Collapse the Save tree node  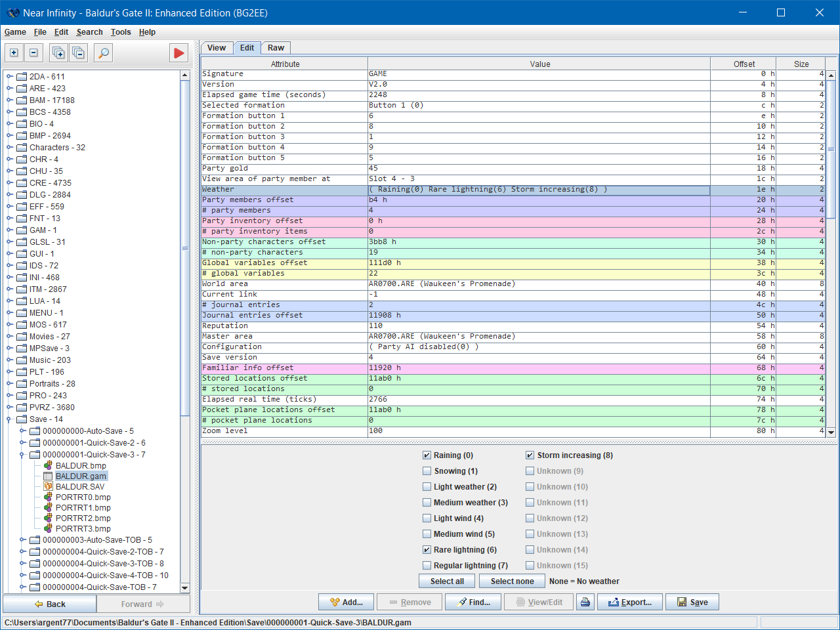pos(10,419)
